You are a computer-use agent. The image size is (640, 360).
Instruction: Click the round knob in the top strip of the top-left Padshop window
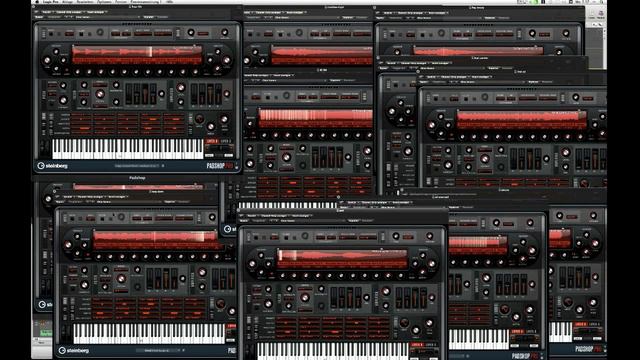point(100,33)
